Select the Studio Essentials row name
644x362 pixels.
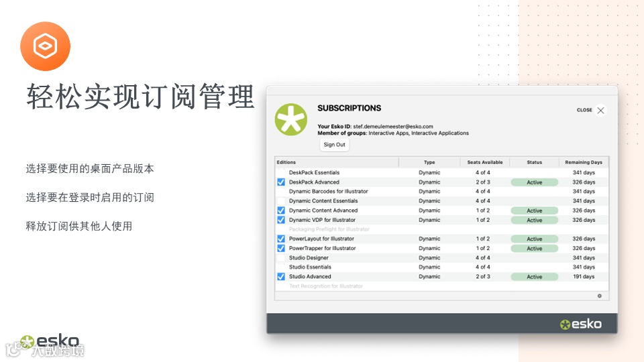pyautogui.click(x=310, y=267)
